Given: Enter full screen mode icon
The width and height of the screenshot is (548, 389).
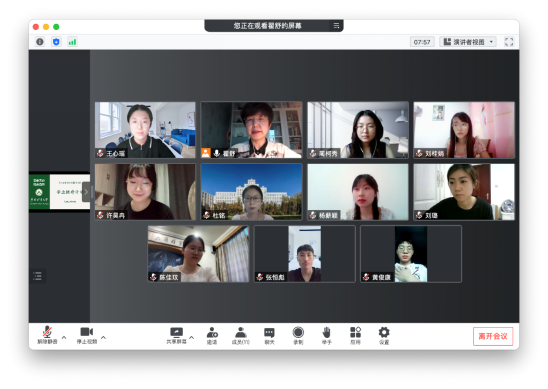Looking at the screenshot, I should click(509, 42).
